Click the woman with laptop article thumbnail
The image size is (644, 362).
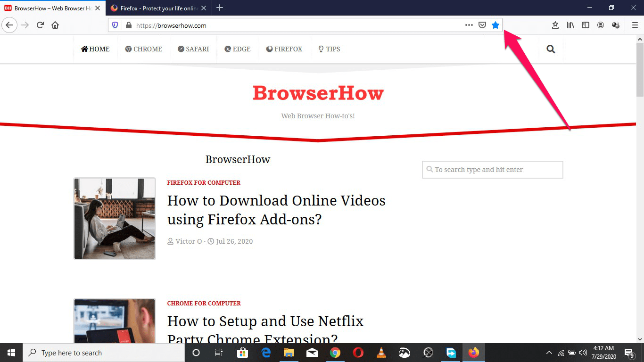coord(115,219)
